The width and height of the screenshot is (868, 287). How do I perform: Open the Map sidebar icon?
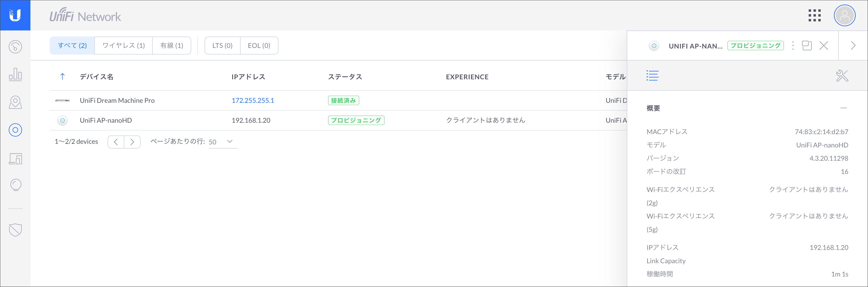[15, 102]
